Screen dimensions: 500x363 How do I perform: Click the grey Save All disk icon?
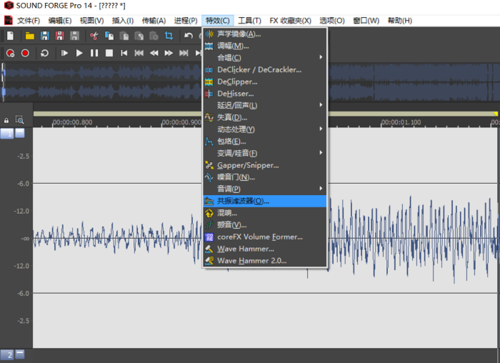tap(75, 36)
